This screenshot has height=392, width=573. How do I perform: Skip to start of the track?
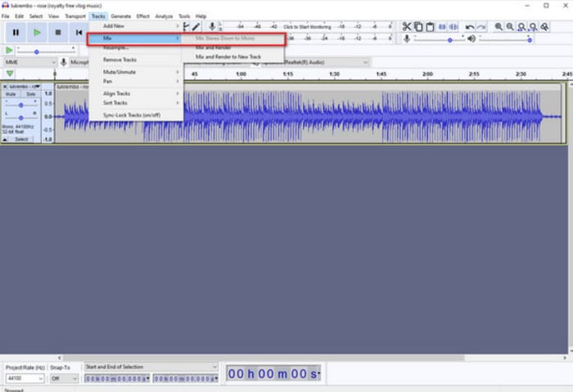pos(79,33)
